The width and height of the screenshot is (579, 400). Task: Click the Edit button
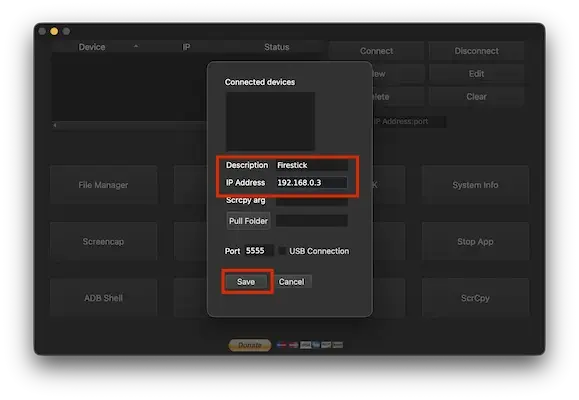pos(476,74)
